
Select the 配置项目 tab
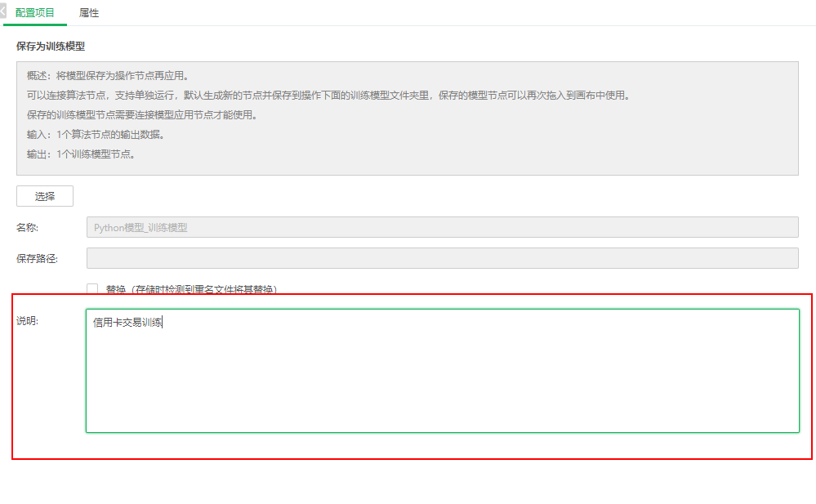tap(34, 12)
